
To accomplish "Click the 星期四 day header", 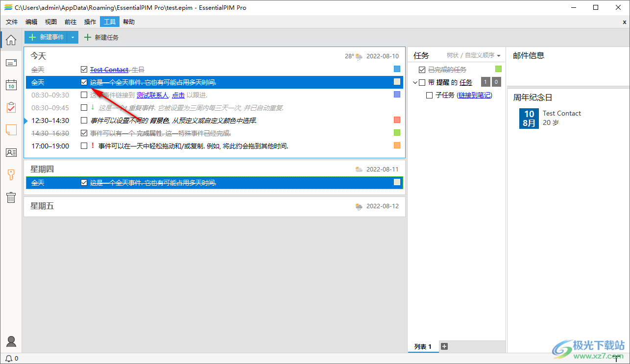I will coord(42,169).
